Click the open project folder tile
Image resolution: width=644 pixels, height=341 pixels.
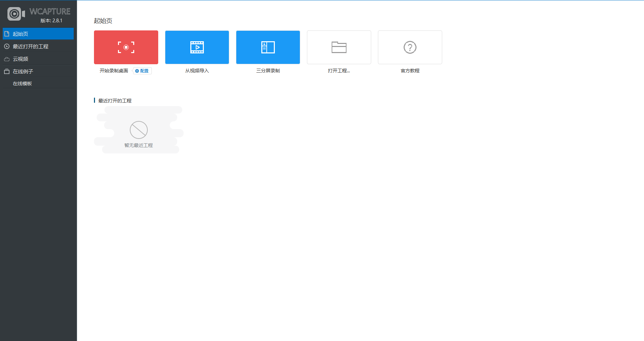point(339,47)
